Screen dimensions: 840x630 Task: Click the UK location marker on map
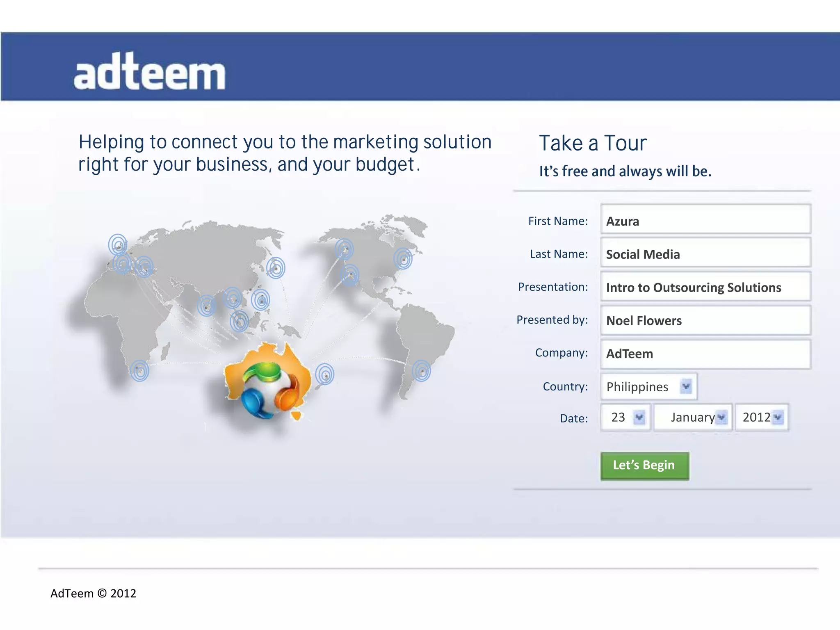pos(118,245)
